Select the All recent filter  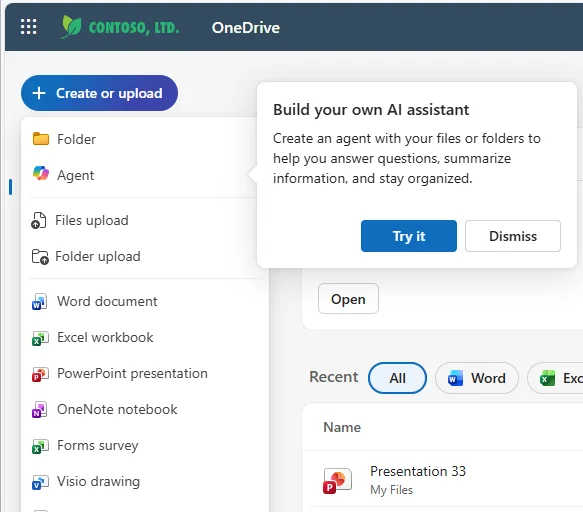pos(397,378)
